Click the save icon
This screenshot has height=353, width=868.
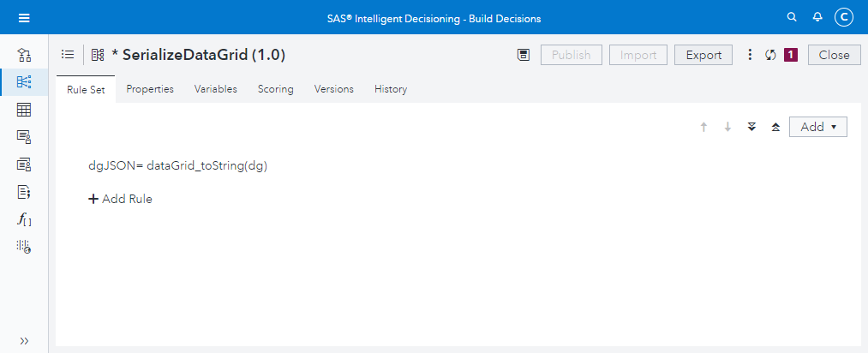524,55
